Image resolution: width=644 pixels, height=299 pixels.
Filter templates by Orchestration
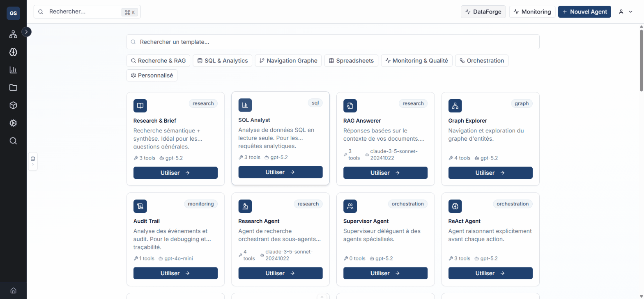click(x=481, y=61)
